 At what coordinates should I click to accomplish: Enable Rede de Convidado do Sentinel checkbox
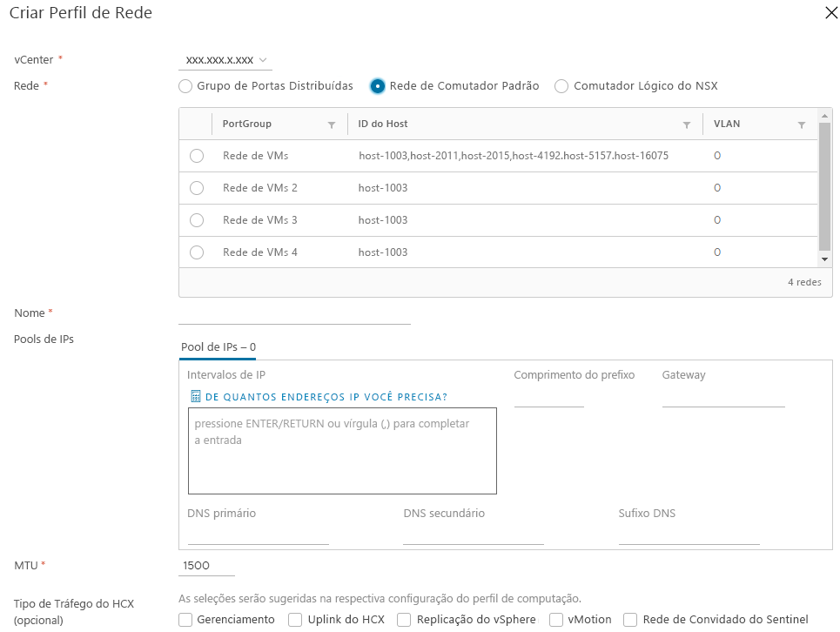click(630, 620)
